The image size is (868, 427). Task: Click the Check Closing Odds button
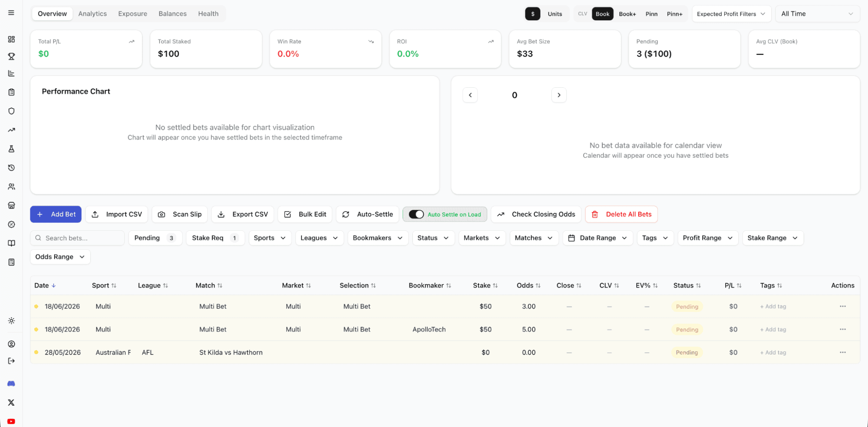(536, 214)
